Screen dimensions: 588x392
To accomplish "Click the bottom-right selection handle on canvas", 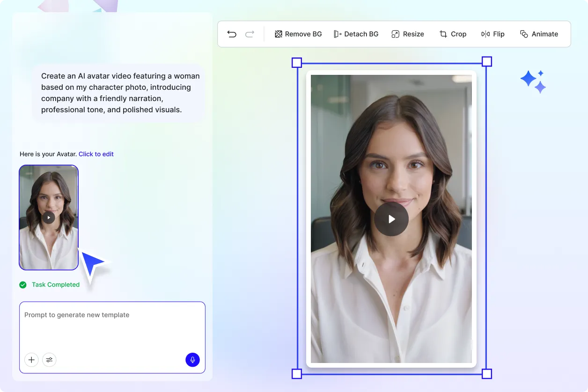I will (487, 374).
